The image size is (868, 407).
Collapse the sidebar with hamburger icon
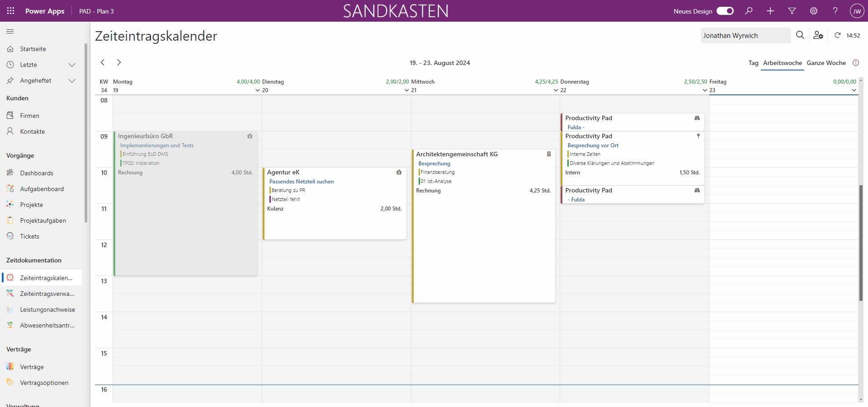pyautogui.click(x=10, y=32)
